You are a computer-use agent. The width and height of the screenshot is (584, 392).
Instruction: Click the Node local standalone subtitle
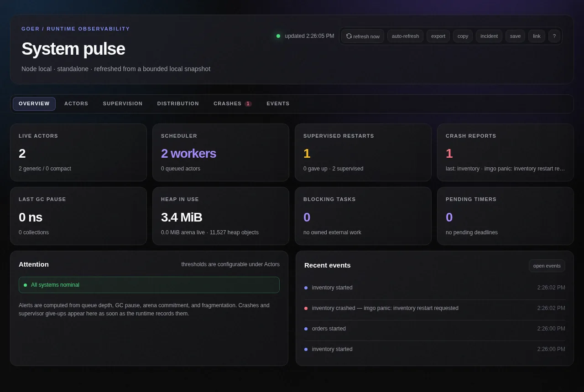[x=116, y=69]
